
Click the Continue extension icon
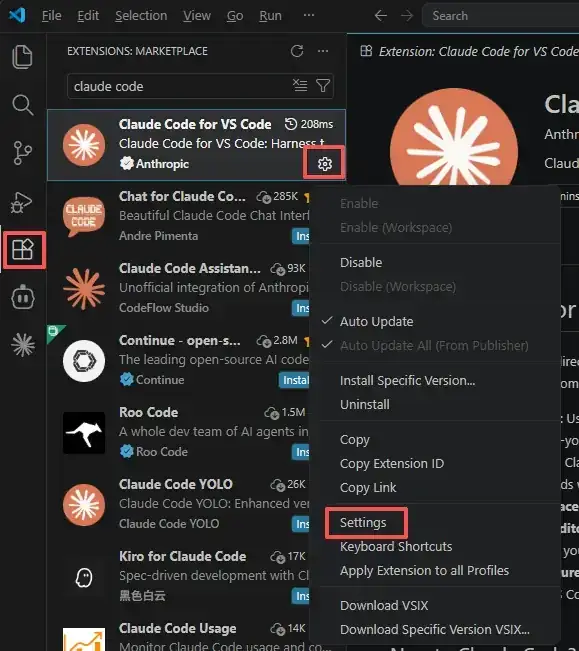84,361
